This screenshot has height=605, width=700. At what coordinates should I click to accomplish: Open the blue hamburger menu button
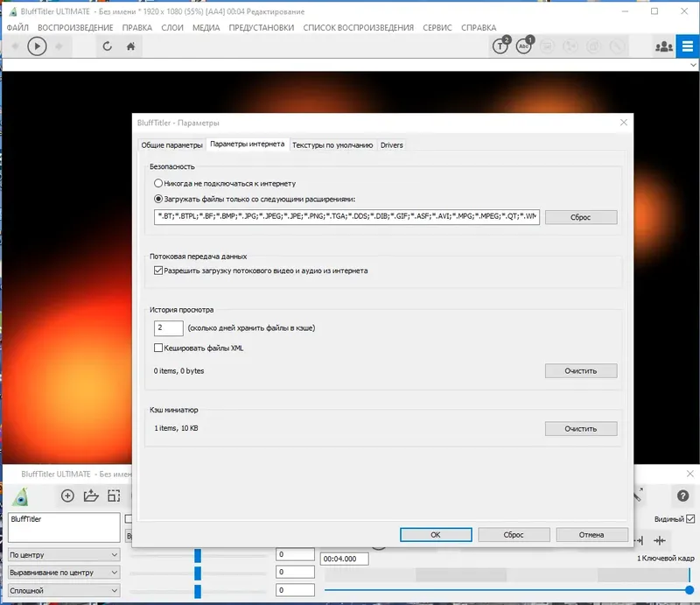pyautogui.click(x=688, y=46)
